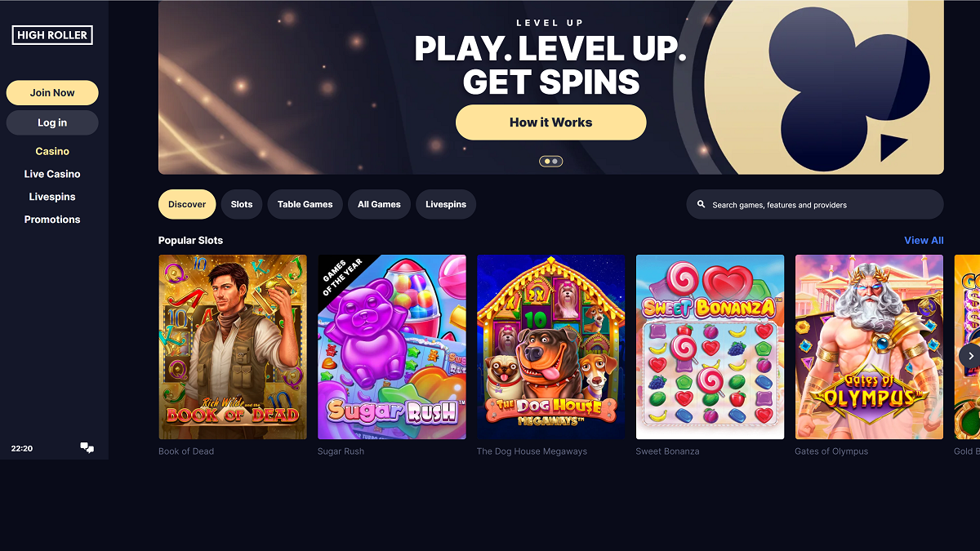Open the Book of Dead game thumbnail
980x551 pixels.
(x=233, y=347)
